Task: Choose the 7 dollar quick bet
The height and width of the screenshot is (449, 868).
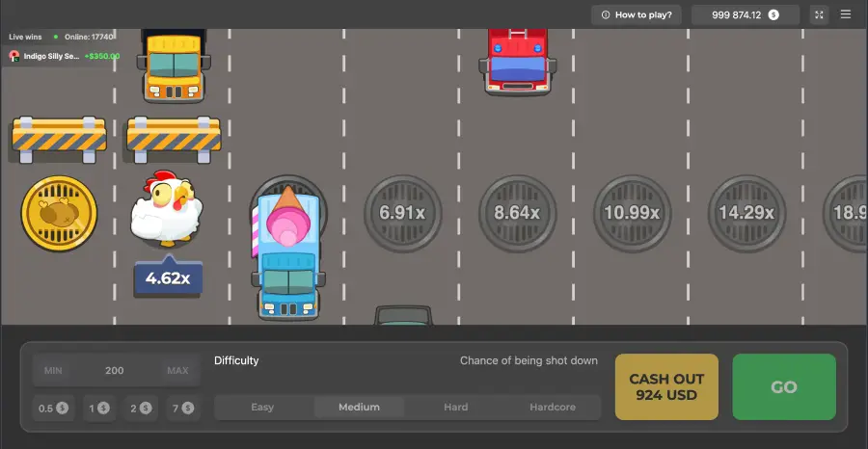Action: (x=182, y=408)
